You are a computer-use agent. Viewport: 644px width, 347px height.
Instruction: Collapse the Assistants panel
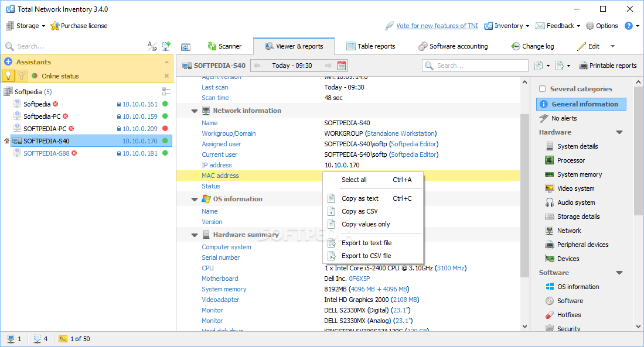(166, 62)
